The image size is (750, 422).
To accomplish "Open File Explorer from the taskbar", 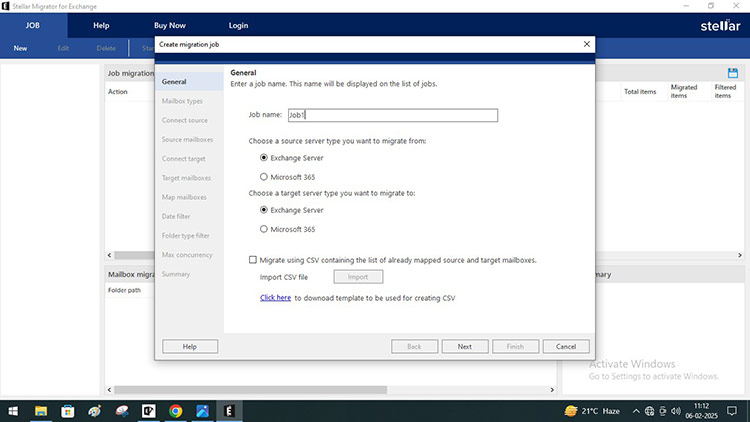I will tap(41, 410).
